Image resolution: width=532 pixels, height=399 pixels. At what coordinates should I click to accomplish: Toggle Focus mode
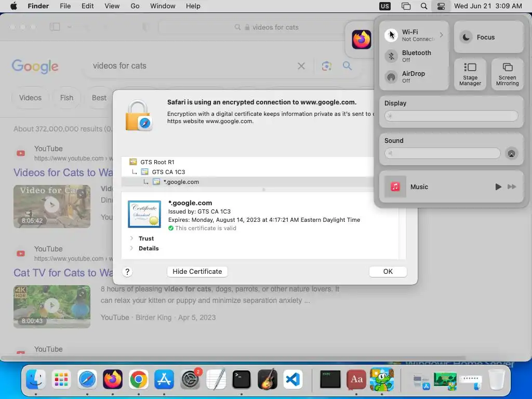click(466, 37)
